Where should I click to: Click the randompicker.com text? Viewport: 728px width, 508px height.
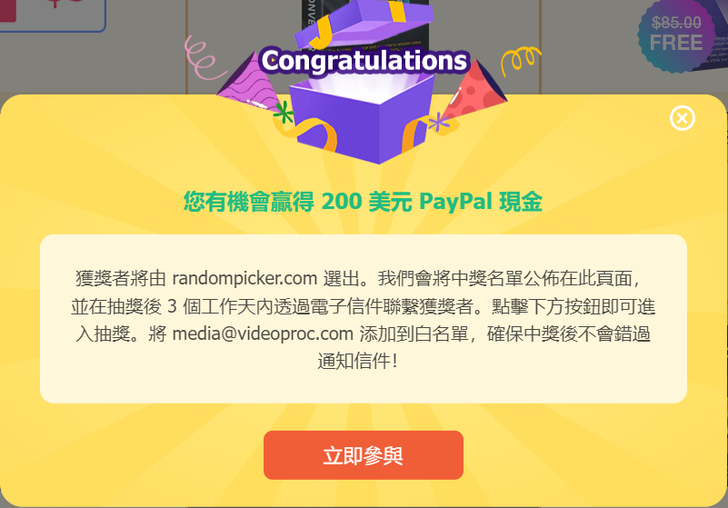(x=245, y=278)
